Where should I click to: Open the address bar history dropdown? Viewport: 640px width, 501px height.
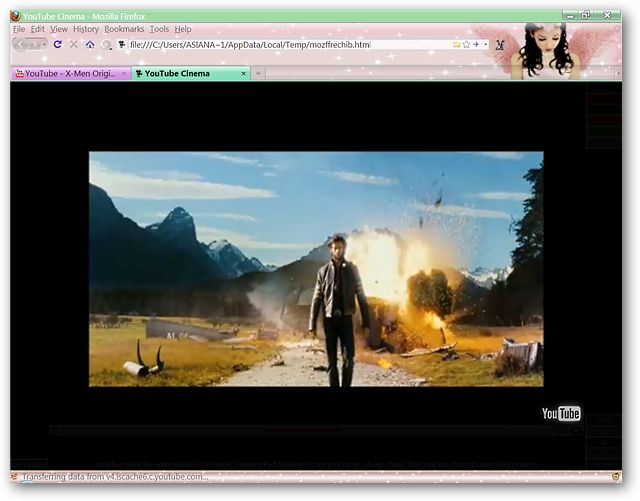coord(485,44)
